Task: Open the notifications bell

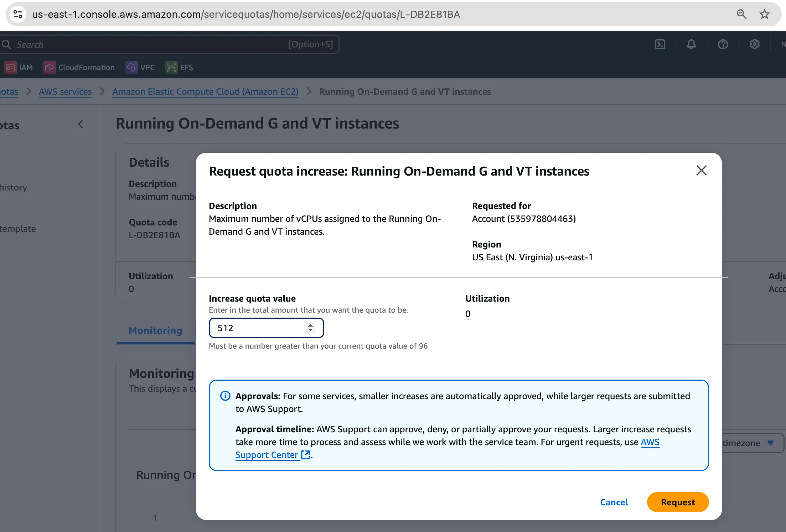Action: coord(691,45)
